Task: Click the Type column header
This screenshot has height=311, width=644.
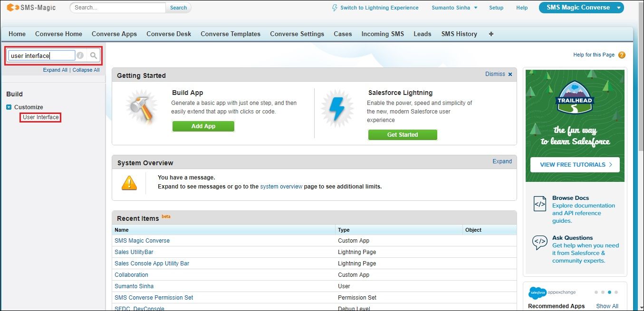Action: click(x=399, y=230)
